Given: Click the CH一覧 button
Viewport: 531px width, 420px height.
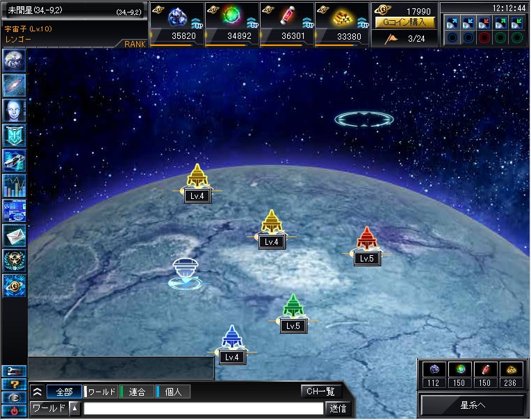Looking at the screenshot, I should tap(320, 391).
